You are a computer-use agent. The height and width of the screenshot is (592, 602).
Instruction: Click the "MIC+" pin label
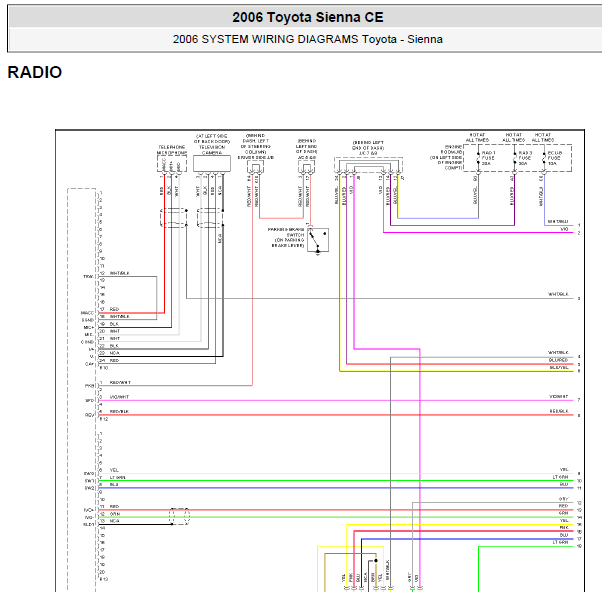(x=89, y=327)
